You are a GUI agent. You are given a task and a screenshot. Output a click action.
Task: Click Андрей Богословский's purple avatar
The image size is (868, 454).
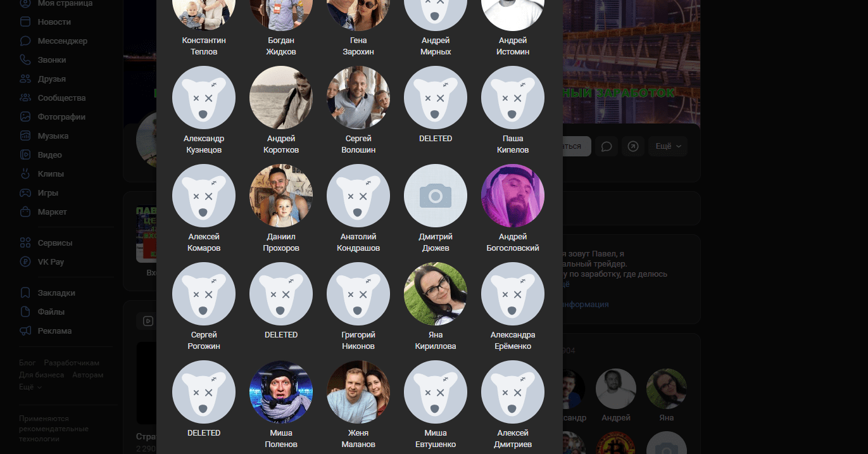[x=513, y=196]
